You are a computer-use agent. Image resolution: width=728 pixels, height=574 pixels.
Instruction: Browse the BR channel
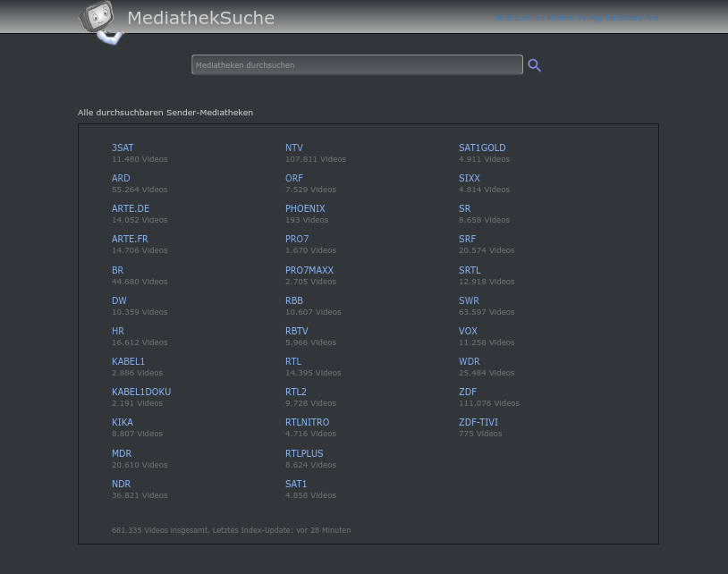point(117,270)
